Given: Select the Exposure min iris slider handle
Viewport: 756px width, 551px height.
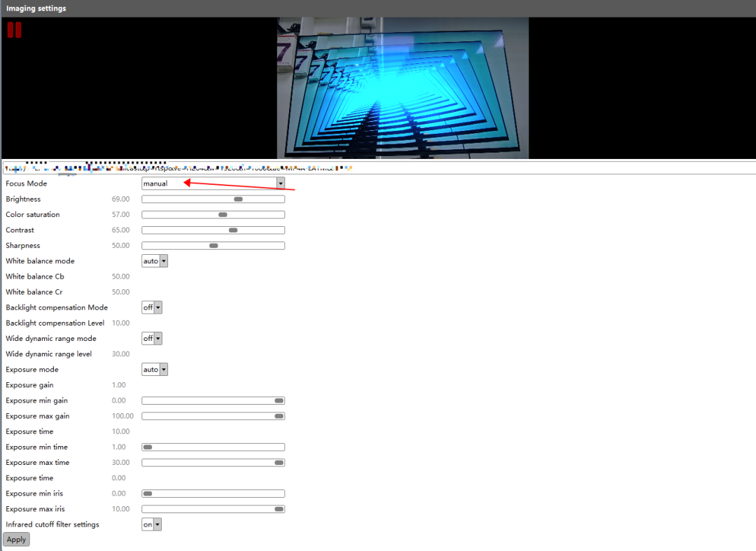Looking at the screenshot, I should coord(146,493).
